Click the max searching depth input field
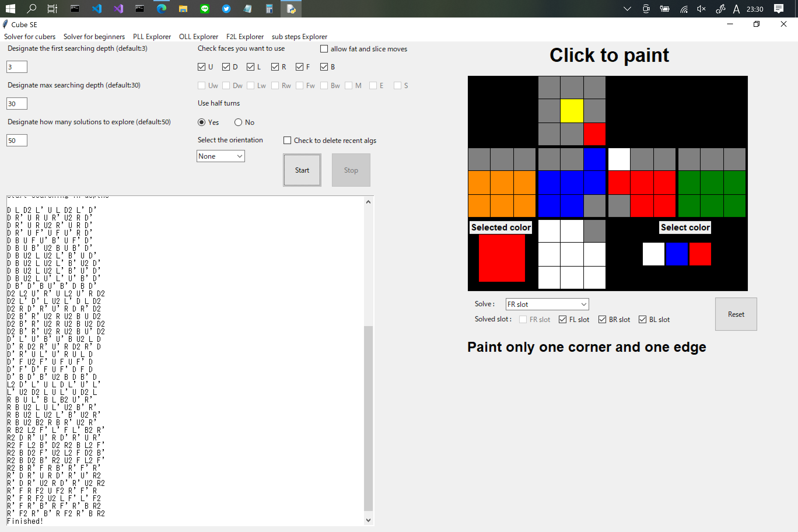 point(16,104)
